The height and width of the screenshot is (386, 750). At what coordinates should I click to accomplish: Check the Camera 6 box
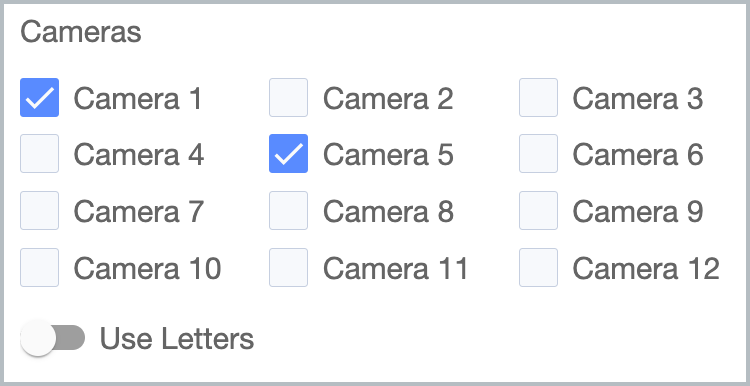[x=538, y=154]
